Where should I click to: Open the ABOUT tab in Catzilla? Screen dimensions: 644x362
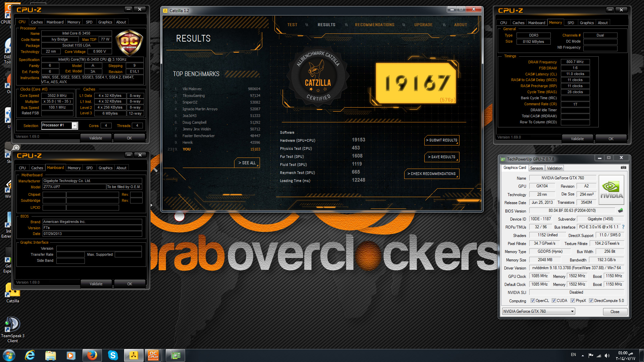[461, 25]
